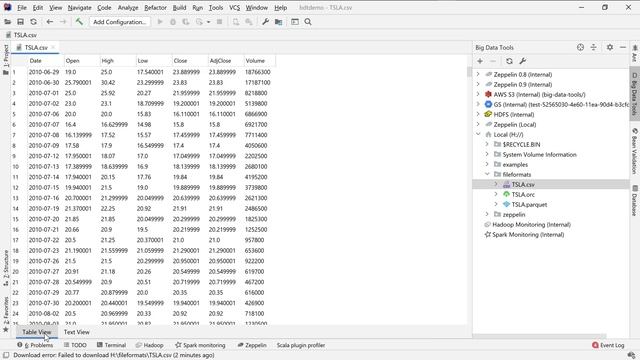Close the TSLA.csv editor tab
This screenshot has width=640, height=360.
pyautogui.click(x=53, y=47)
